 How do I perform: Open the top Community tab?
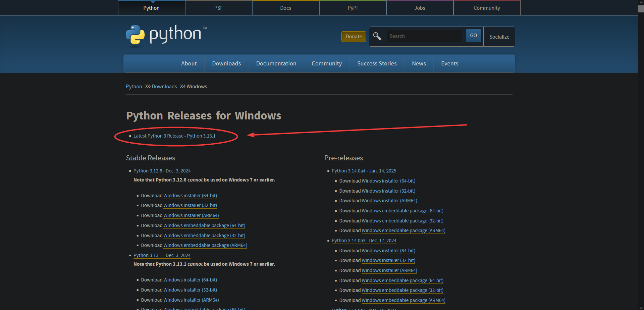tap(487, 8)
